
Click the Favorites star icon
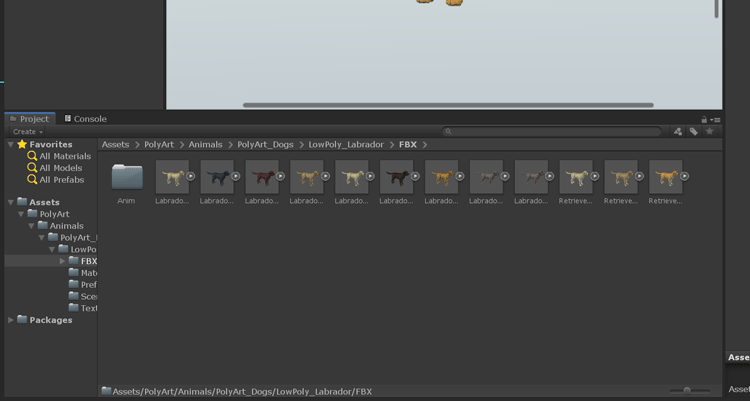coord(22,145)
